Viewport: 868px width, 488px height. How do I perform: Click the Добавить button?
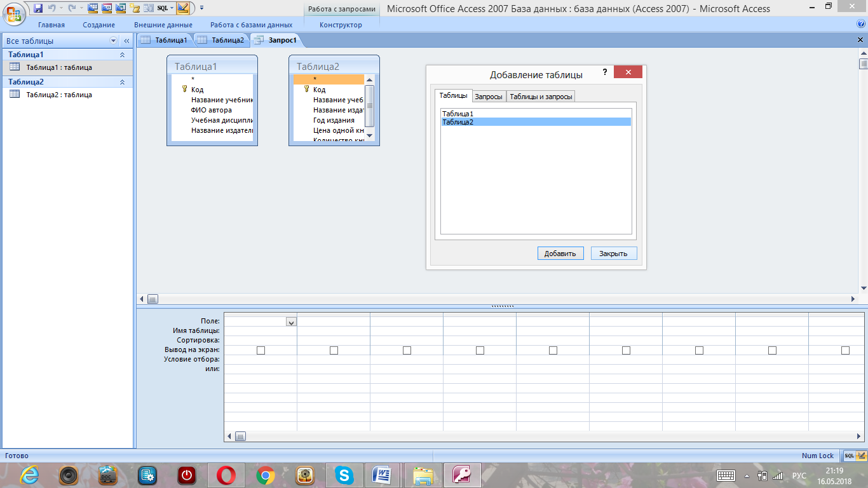[x=560, y=253]
